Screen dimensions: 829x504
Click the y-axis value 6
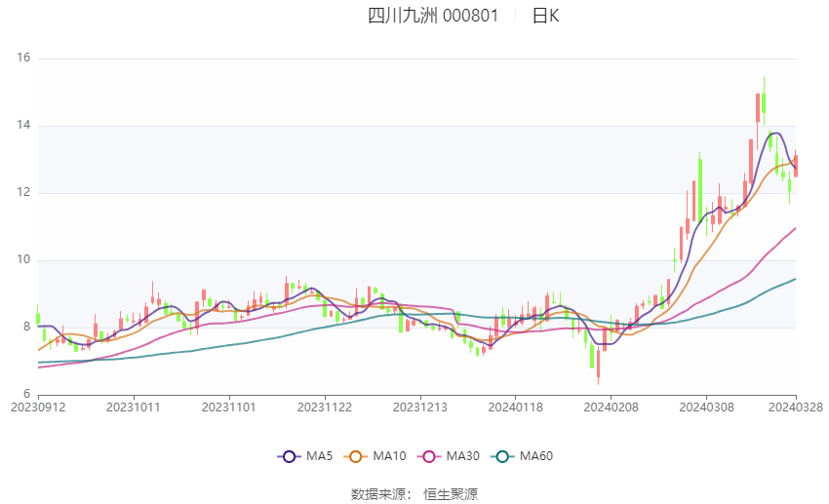tap(27, 394)
